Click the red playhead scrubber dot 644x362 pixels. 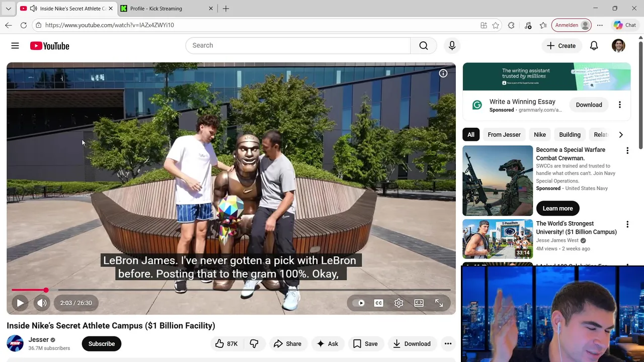coord(46,290)
